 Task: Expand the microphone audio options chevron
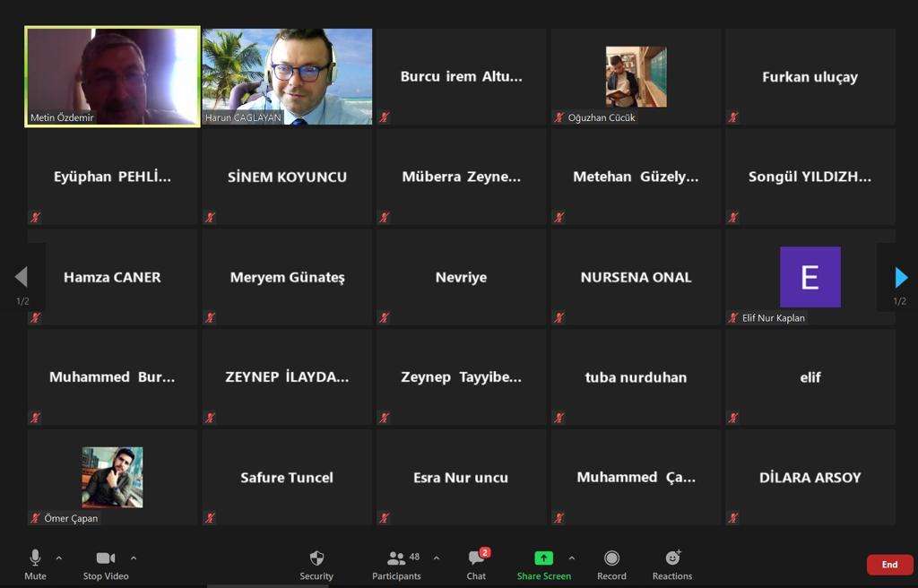pyautogui.click(x=59, y=556)
